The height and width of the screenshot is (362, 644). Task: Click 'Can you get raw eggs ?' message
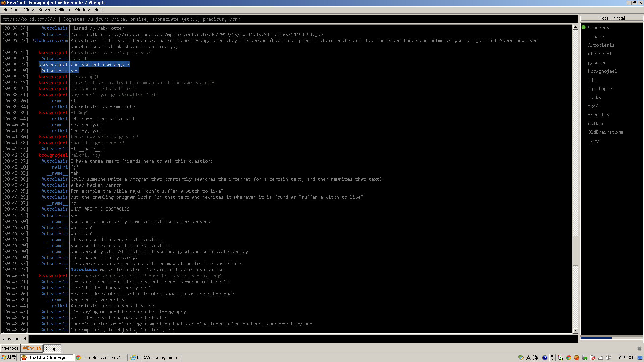100,65
